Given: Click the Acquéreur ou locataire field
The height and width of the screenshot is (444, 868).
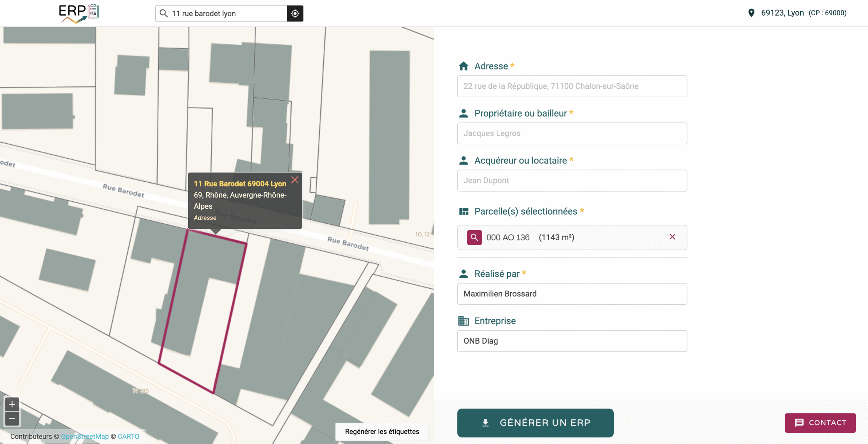Looking at the screenshot, I should click(x=572, y=180).
